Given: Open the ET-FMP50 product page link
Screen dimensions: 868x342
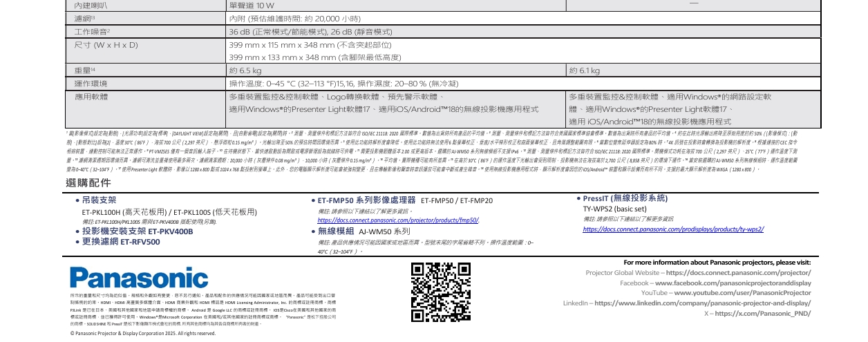Looking at the screenshot, I should pos(398,220).
